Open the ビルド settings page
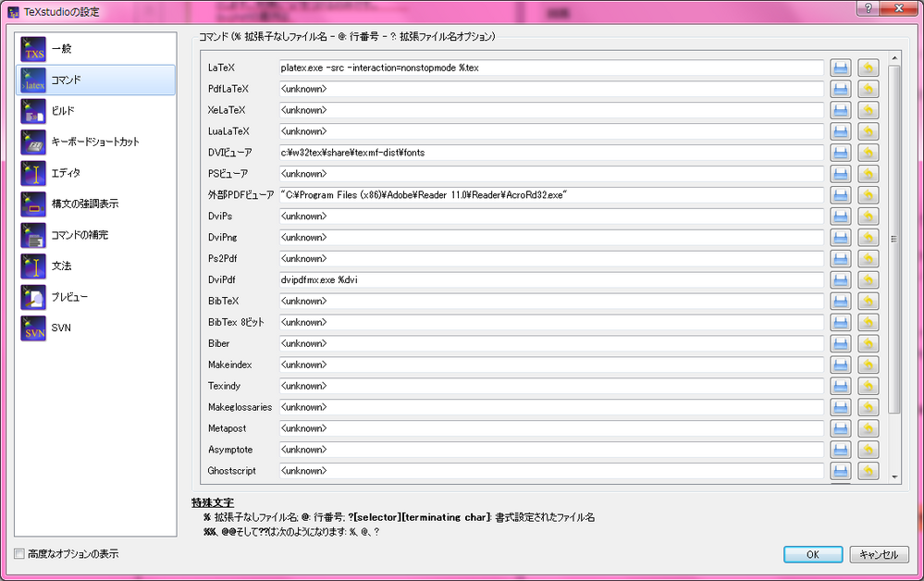Screen dimensions: 924x581 [x=95, y=111]
